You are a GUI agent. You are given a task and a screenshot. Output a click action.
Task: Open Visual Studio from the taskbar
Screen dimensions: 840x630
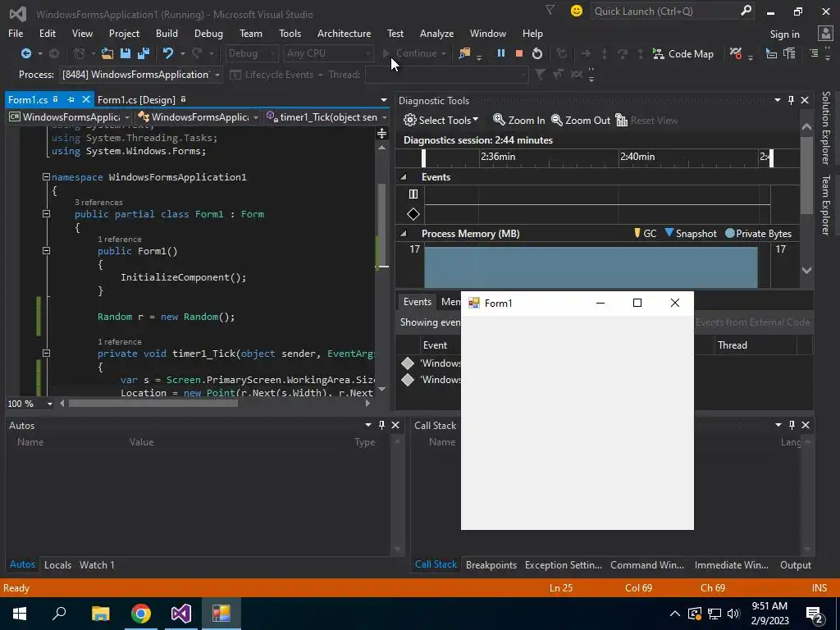(181, 614)
